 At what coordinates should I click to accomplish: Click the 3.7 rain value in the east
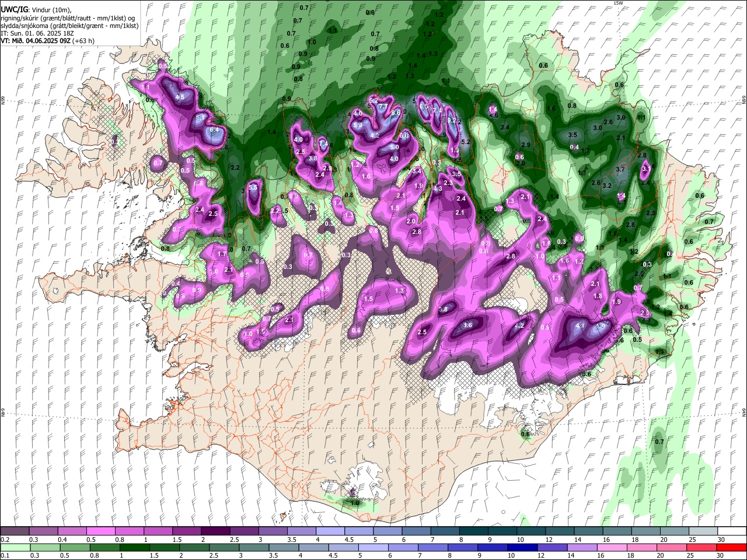pos(620,169)
